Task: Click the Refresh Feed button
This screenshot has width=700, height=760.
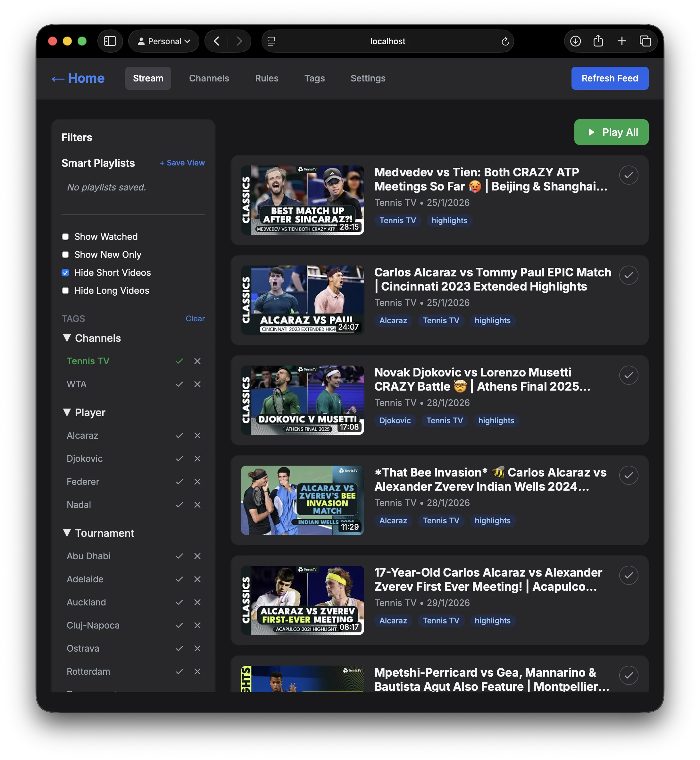Action: (610, 78)
